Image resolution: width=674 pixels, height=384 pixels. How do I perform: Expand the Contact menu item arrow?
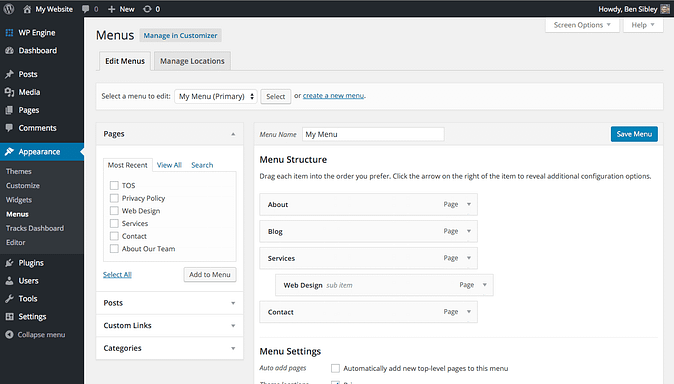click(469, 312)
